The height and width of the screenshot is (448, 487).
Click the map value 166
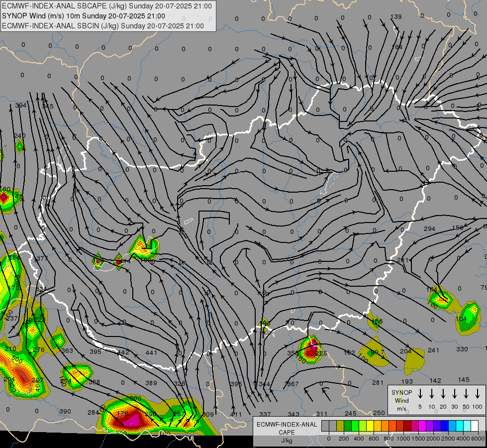tap(377, 321)
